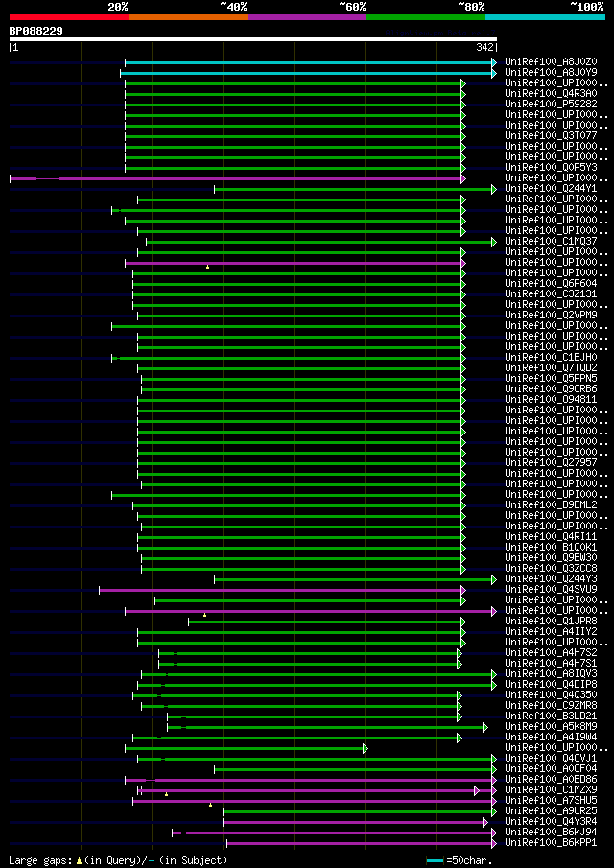The height and width of the screenshot is (868, 614).
Task: Select the UniRef100_Q4DIP8 label
Action: point(551,685)
